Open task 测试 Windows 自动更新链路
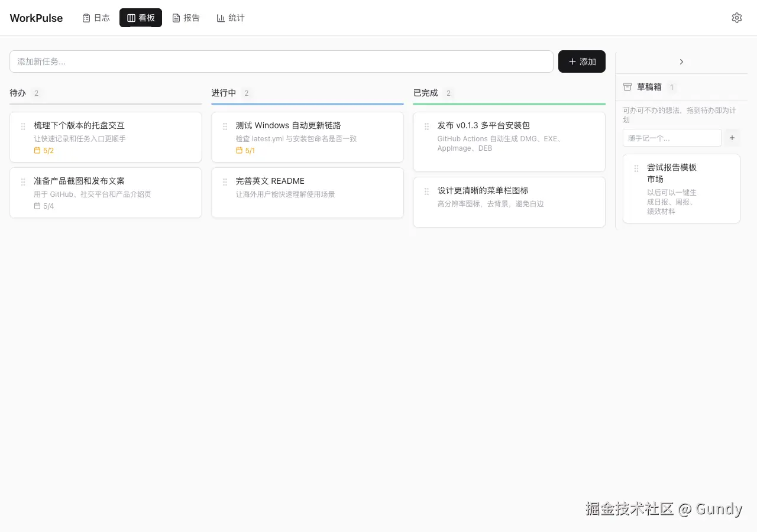757x532 pixels. coord(288,125)
